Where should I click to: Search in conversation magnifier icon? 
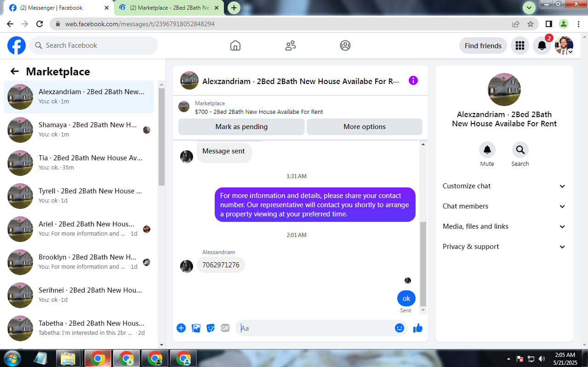point(520,150)
